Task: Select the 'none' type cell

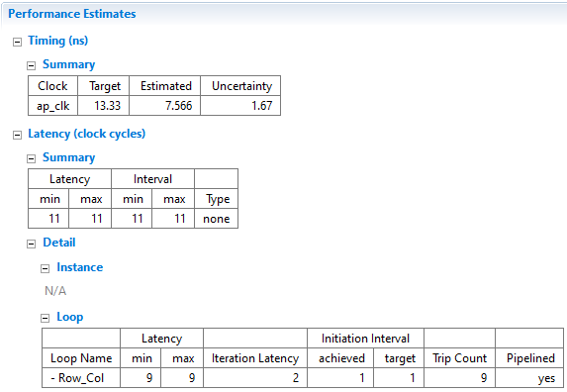Action: (x=217, y=219)
